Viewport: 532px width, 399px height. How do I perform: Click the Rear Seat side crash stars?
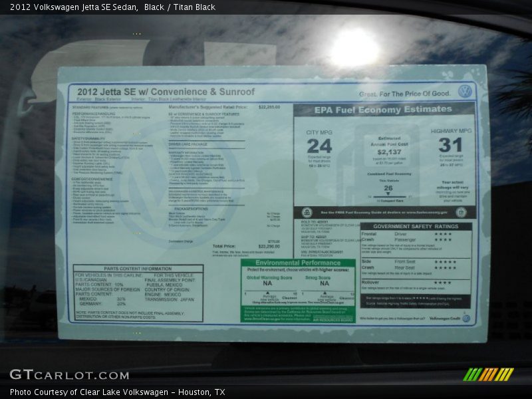pyautogui.click(x=445, y=268)
